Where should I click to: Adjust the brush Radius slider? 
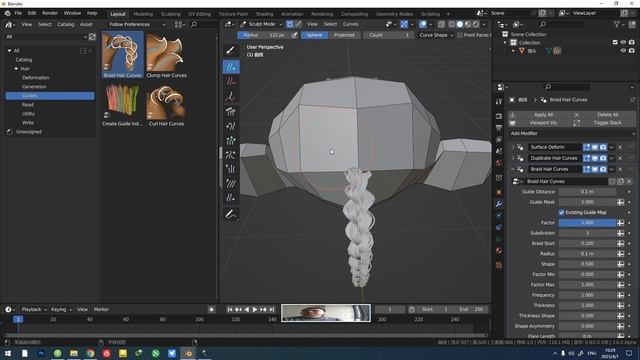pyautogui.click(x=264, y=35)
